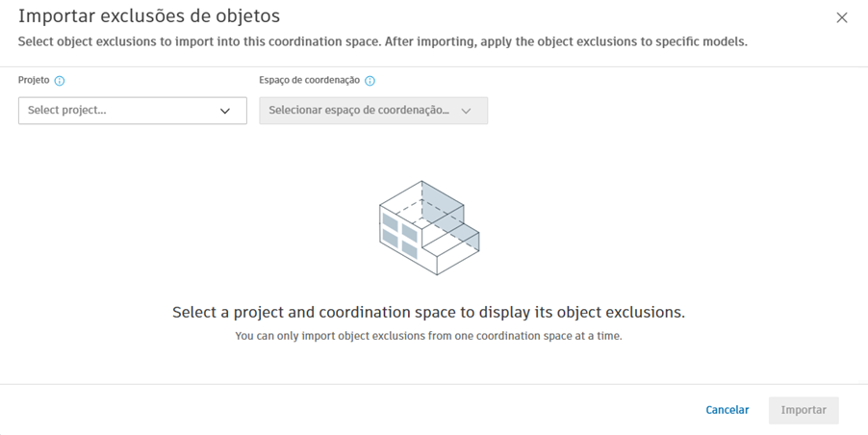868x435 pixels.
Task: Click the 'You can only import object exclusions' note
Action: [428, 336]
